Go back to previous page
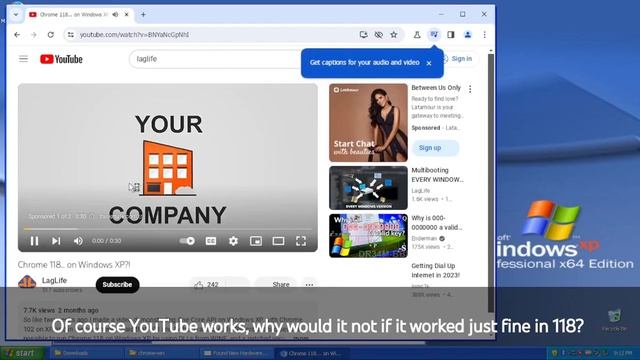Screen dimensions: 640x360 click(x=17, y=35)
